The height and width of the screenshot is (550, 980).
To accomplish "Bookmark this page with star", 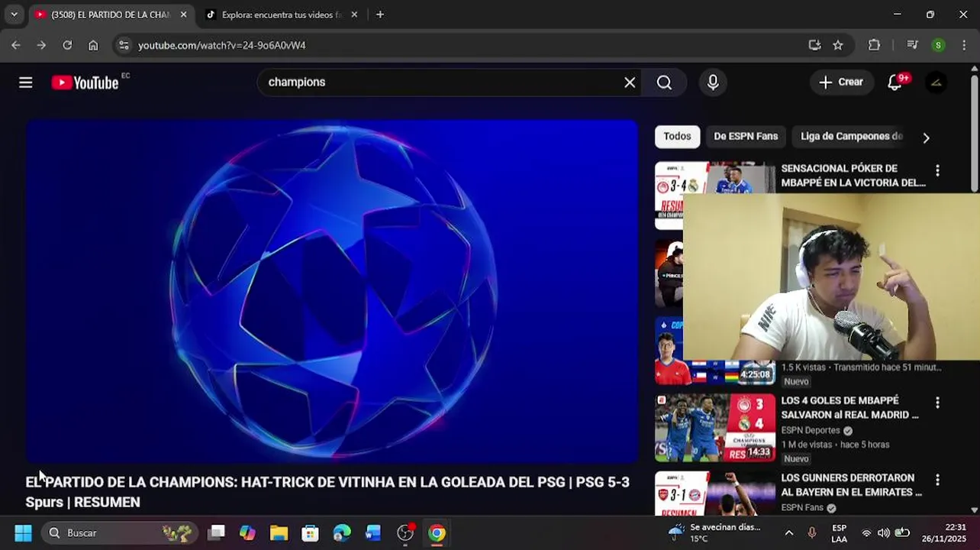I will click(x=838, y=45).
